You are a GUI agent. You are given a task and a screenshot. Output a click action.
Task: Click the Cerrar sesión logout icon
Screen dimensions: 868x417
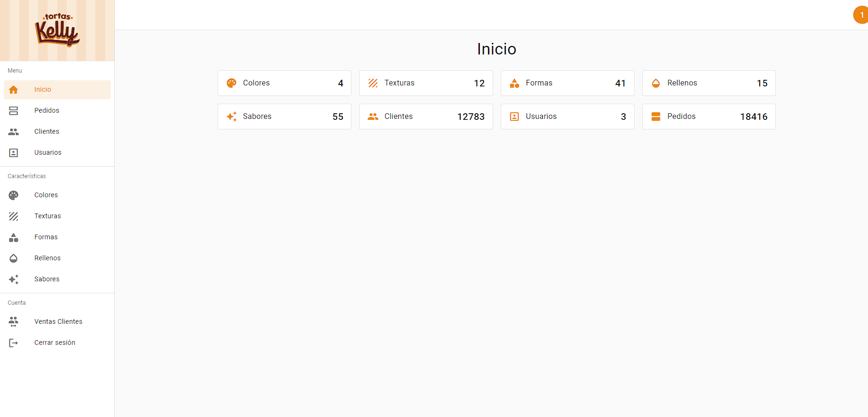click(x=13, y=343)
